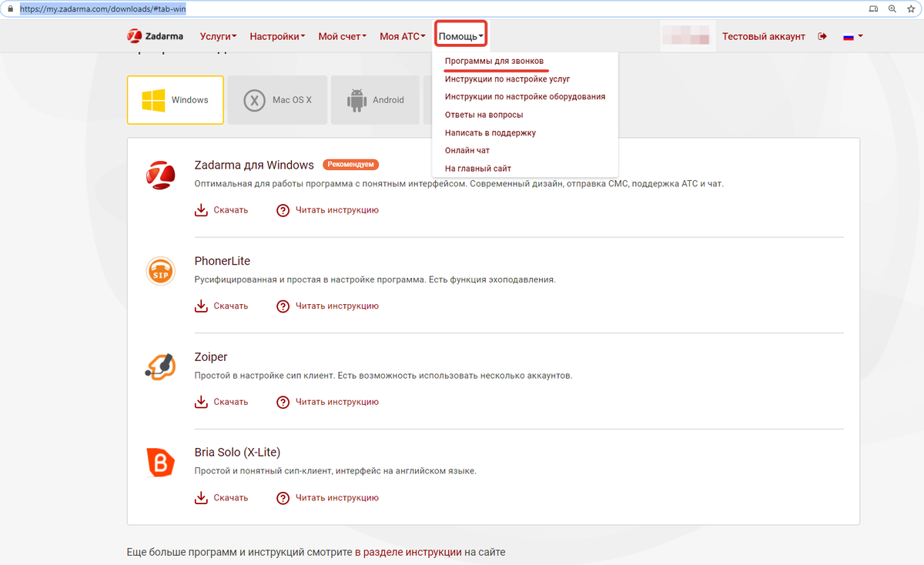Expand the Настройки dropdown menu

(x=277, y=36)
